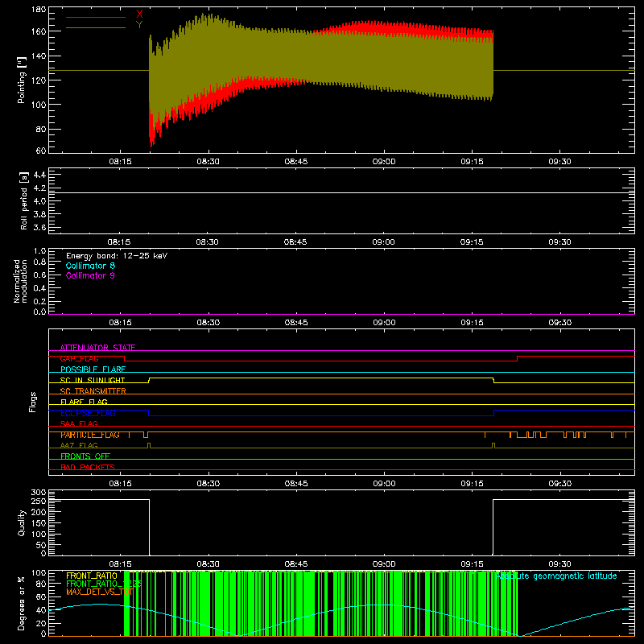Click the red SAA_FLAG label
The image size is (644, 644).
tap(79, 423)
